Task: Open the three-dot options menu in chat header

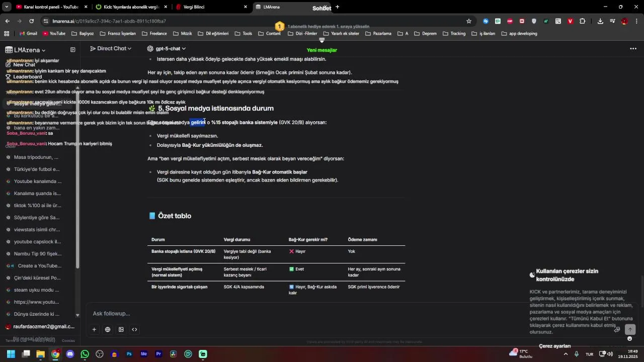Action: tap(633, 49)
